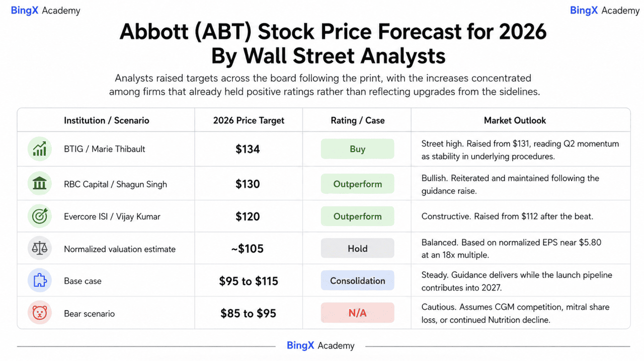This screenshot has height=361, width=644.
Task: Click Evercore ISI's Outperform badge
Action: (358, 216)
